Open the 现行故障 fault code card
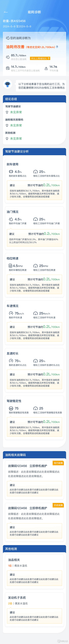 34,480
